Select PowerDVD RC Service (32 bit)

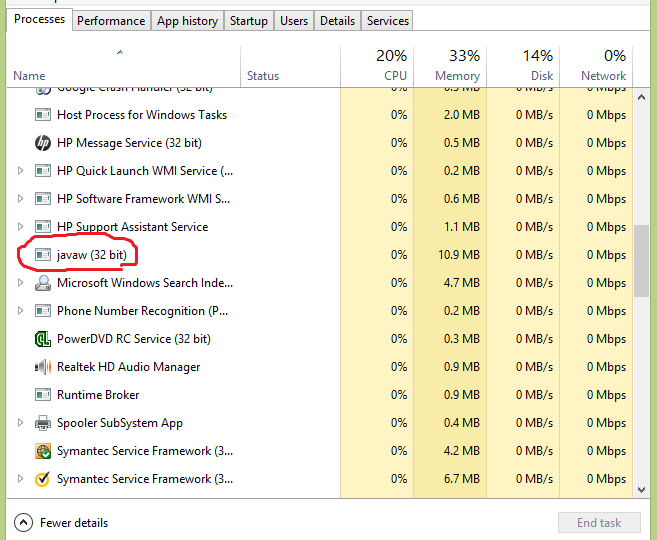click(134, 339)
